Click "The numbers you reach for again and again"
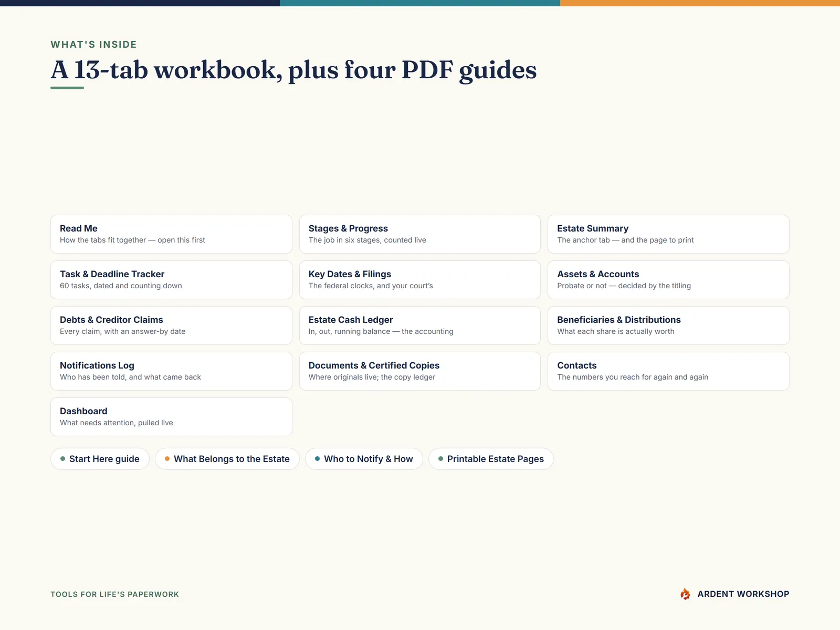840x630 pixels. [633, 377]
